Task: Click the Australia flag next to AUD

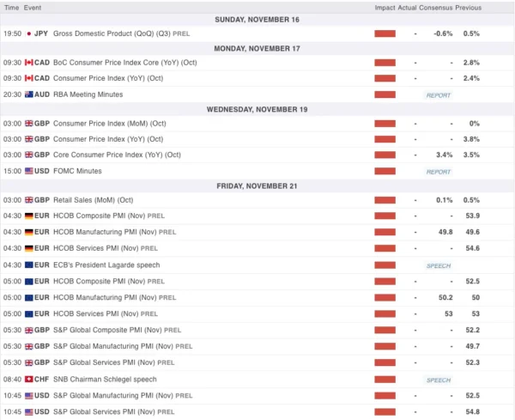Action: click(x=28, y=94)
